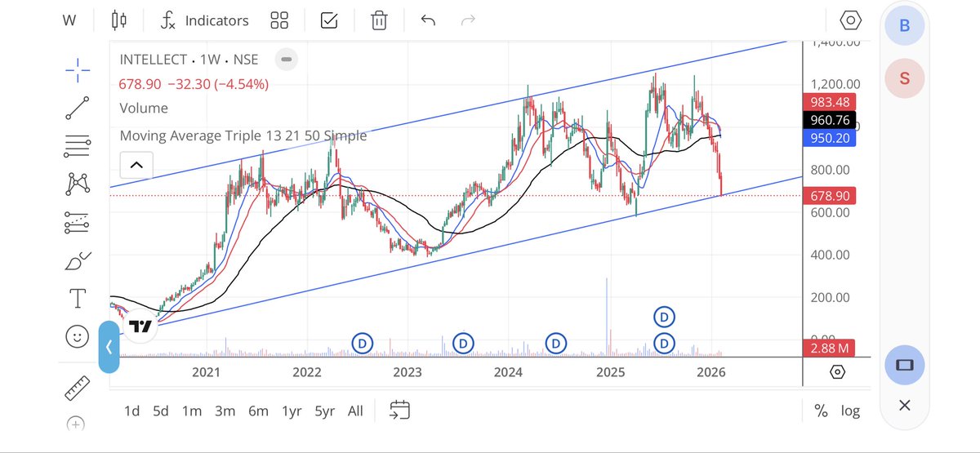The image size is (980, 453).
Task: Click the 2023 time axis label
Action: [x=408, y=372]
